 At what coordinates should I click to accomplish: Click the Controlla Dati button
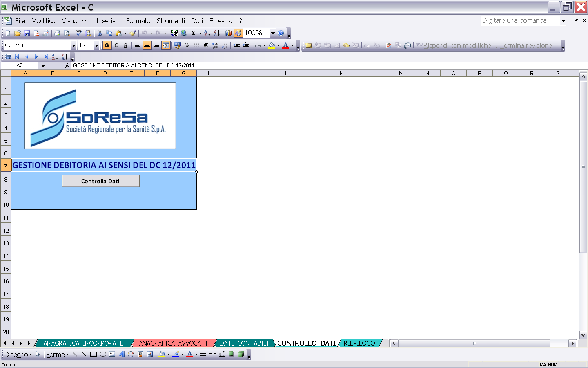(100, 181)
